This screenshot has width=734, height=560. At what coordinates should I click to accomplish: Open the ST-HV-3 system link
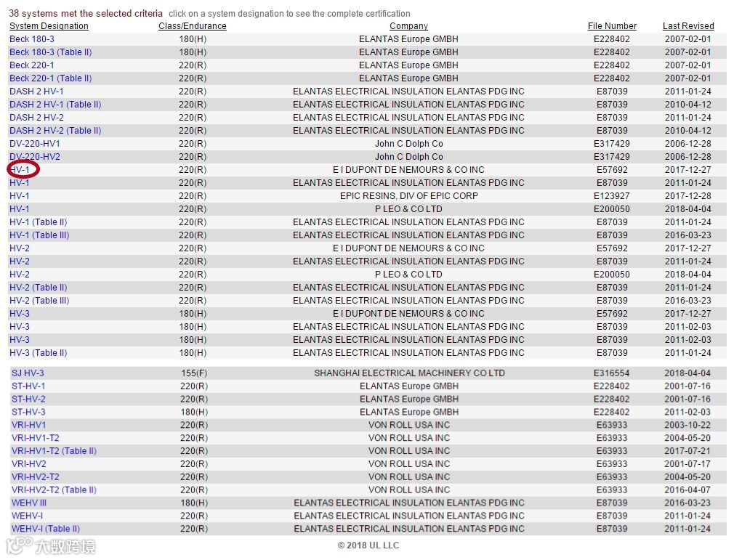point(28,413)
